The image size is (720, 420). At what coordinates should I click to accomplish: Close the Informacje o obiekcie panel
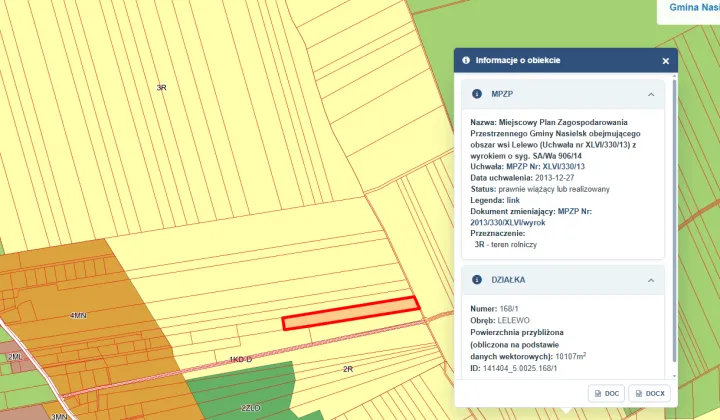(665, 61)
